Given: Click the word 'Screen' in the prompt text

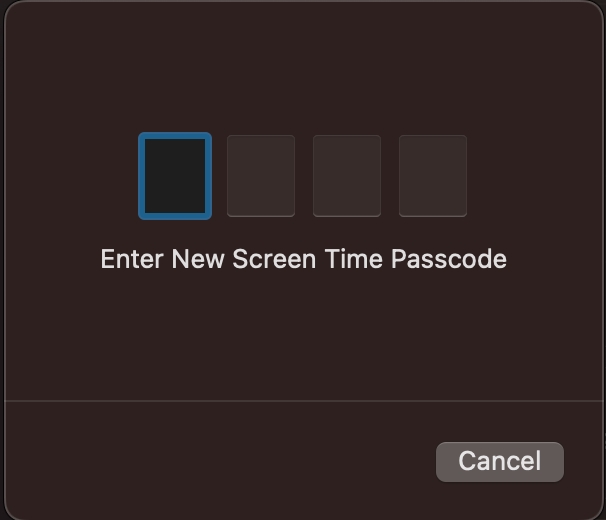Looking at the screenshot, I should point(274,259).
